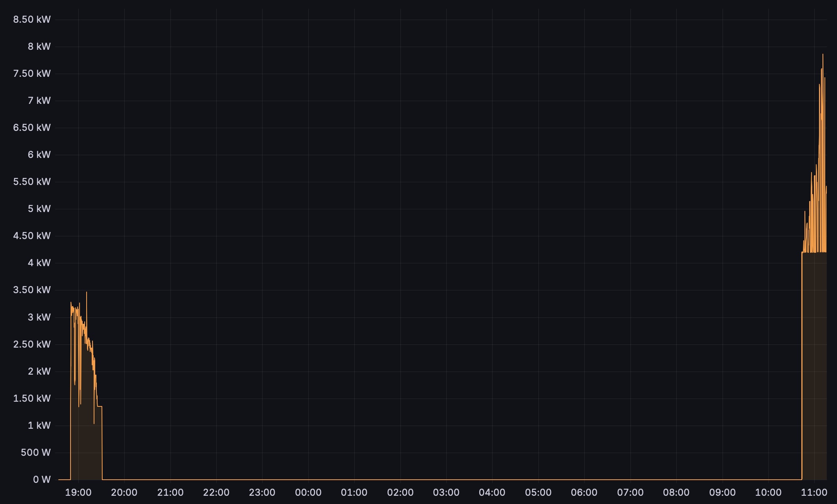The height and width of the screenshot is (504, 837).
Task: Click the 02:00 time axis label
Action: 400,492
